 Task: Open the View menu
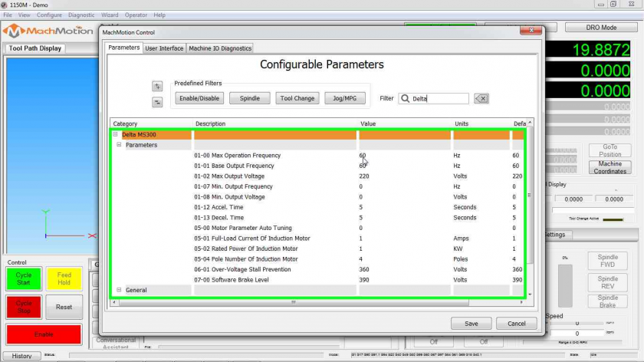(24, 15)
